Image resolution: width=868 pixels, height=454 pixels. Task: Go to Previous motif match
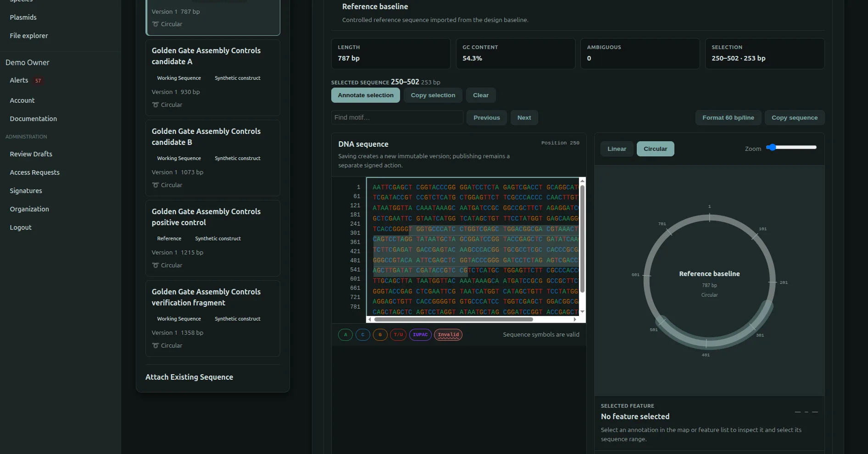click(x=487, y=118)
